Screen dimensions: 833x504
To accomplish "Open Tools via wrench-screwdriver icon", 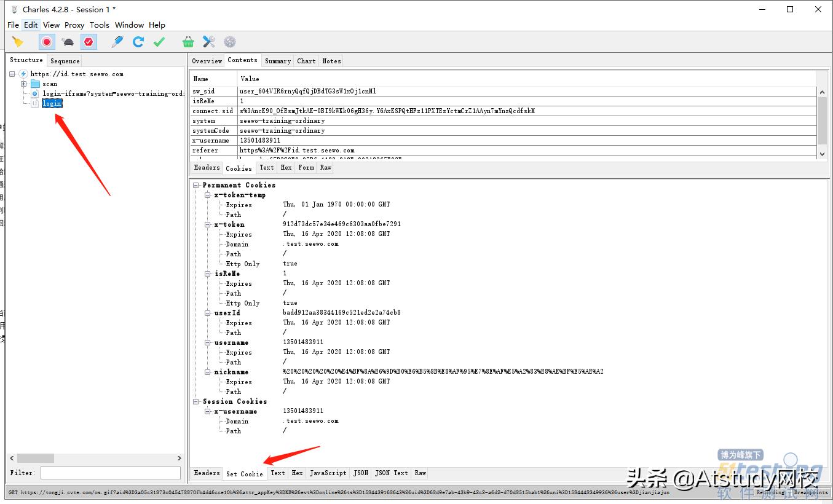I will click(209, 42).
